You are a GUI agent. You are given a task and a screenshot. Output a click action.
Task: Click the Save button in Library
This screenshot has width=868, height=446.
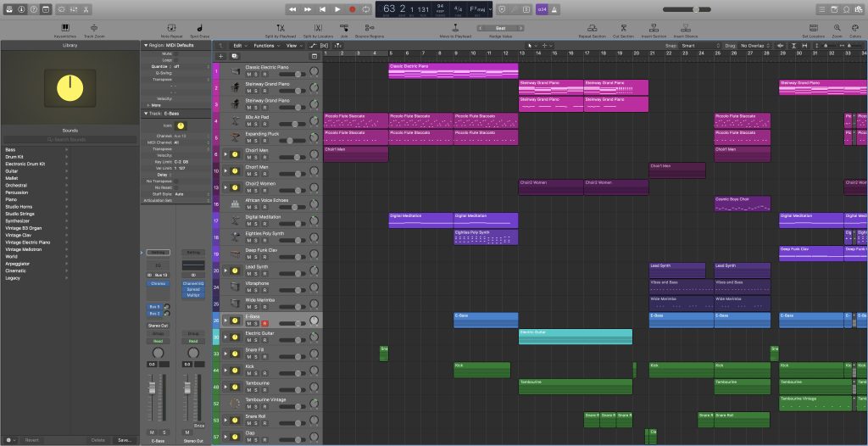point(125,440)
